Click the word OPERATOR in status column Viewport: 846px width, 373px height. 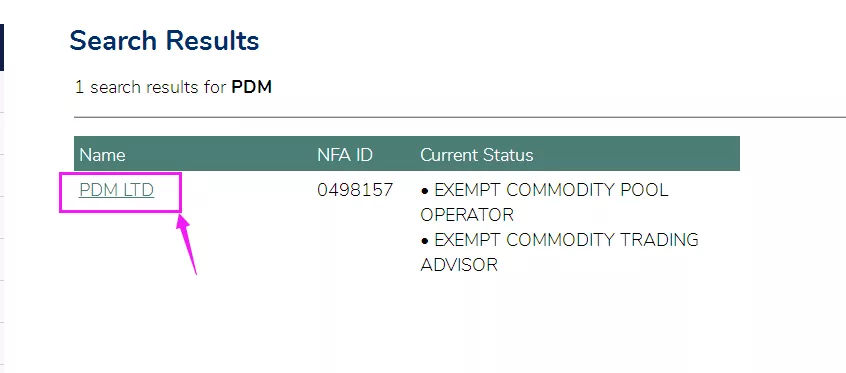point(467,215)
